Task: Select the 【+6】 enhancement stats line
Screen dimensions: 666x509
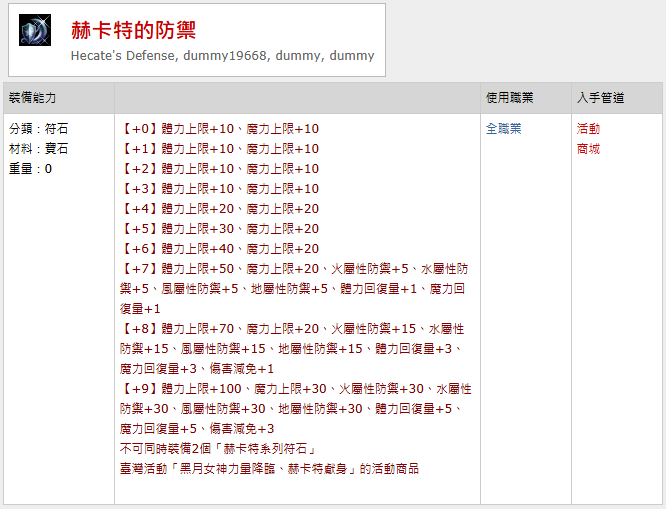Action: (219, 249)
